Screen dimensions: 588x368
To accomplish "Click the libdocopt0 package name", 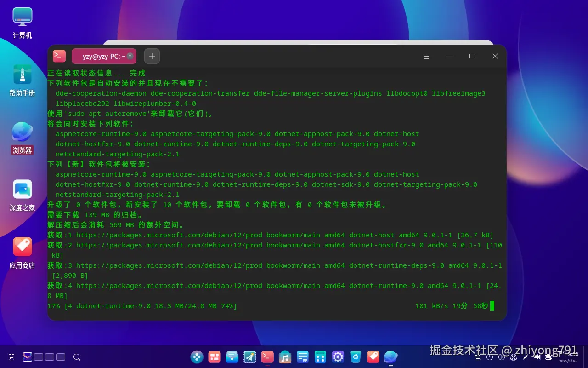I will click(407, 93).
